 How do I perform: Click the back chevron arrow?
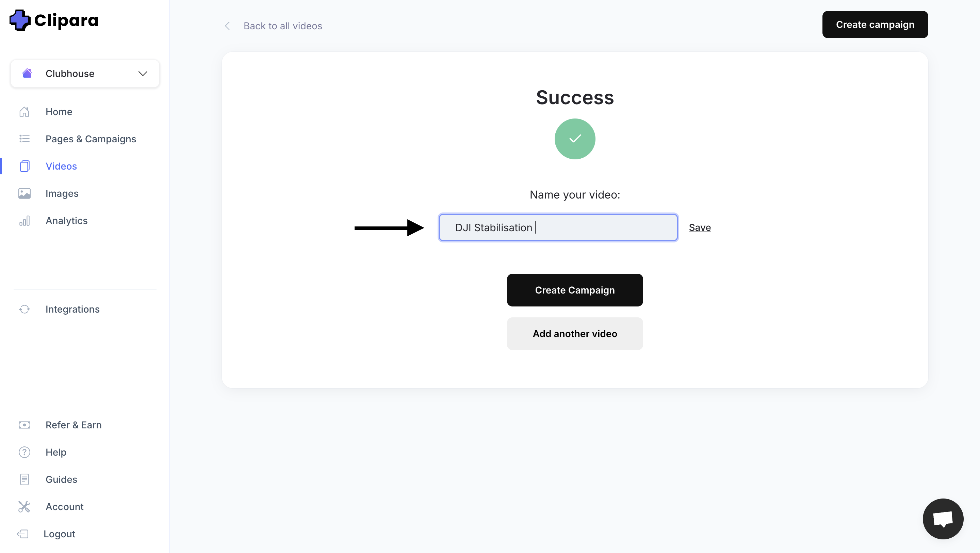pyautogui.click(x=228, y=26)
